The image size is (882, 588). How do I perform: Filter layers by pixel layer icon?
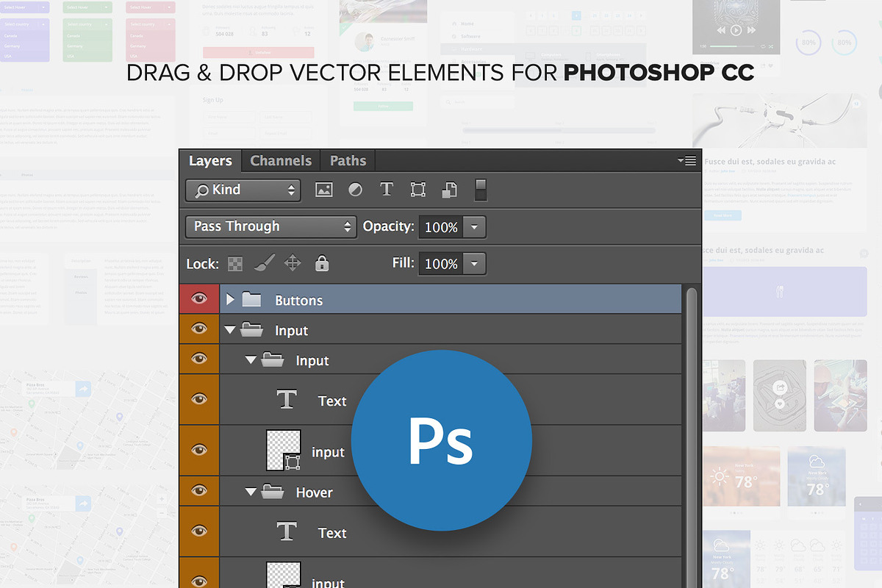coord(323,190)
